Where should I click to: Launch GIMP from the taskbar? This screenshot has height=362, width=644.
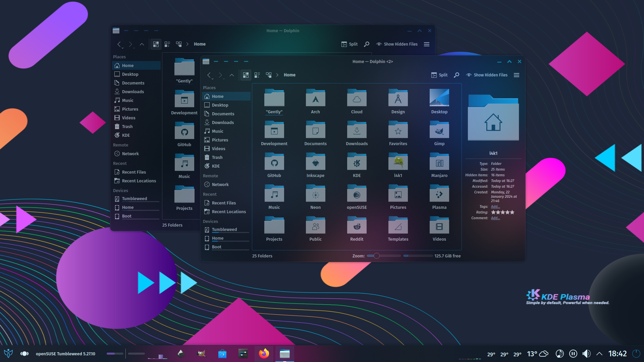pos(201,353)
